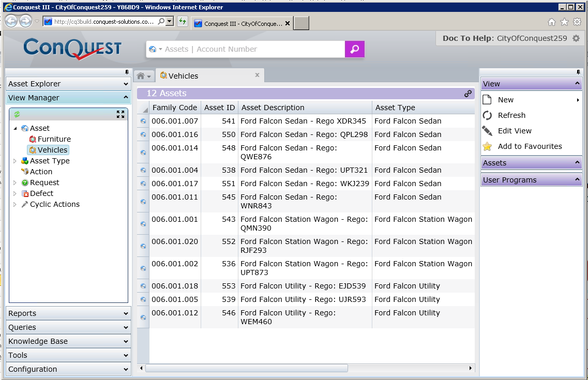Viewport: 588px width, 380px height.
Task: Click the compatibility refresh icon beside address bar
Action: pos(183,21)
